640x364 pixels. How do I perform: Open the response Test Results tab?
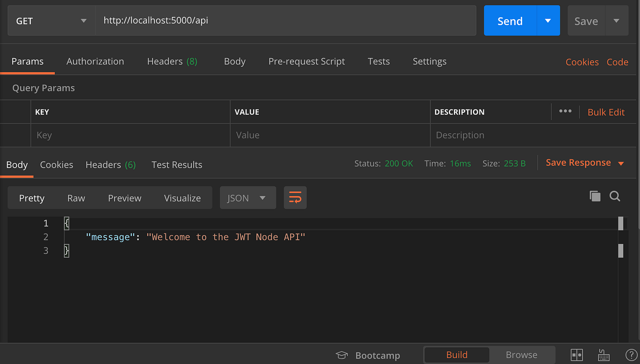(176, 165)
